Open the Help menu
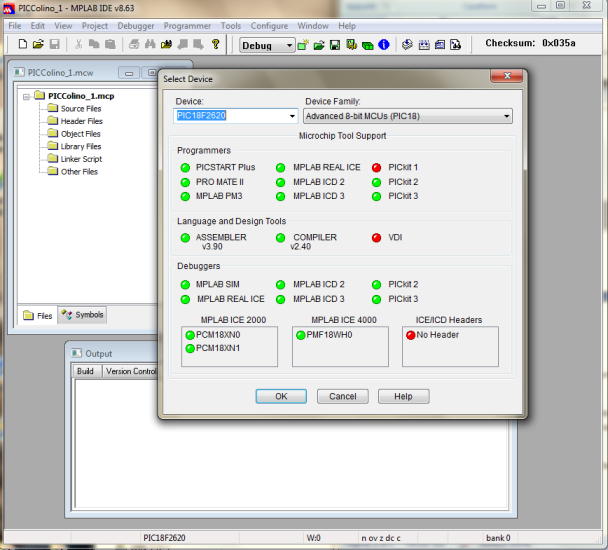This screenshot has height=550, width=608. [x=347, y=26]
